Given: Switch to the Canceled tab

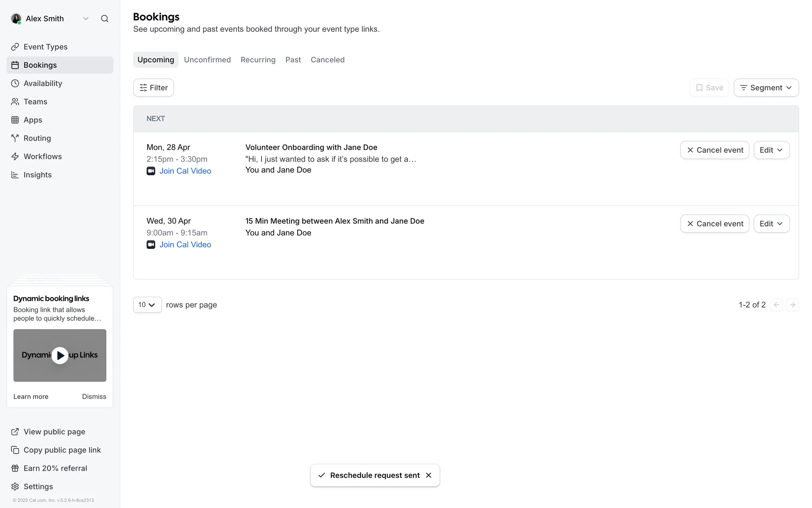Looking at the screenshot, I should point(327,60).
